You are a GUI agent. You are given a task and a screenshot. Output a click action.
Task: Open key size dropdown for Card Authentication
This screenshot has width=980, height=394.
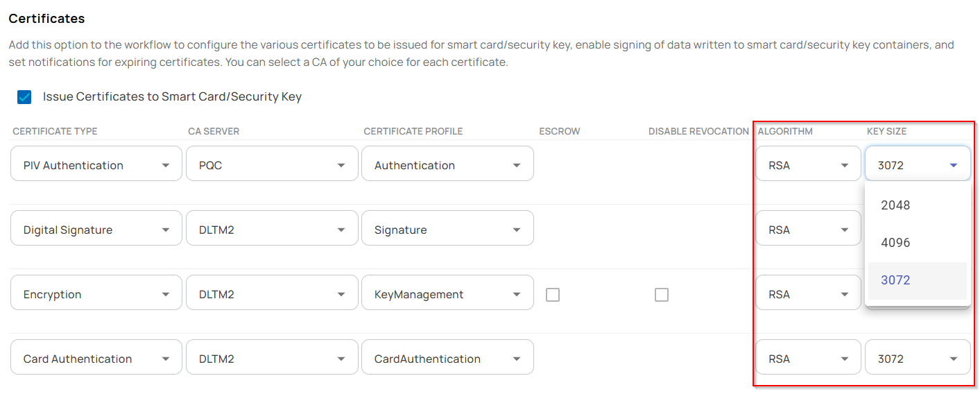918,359
